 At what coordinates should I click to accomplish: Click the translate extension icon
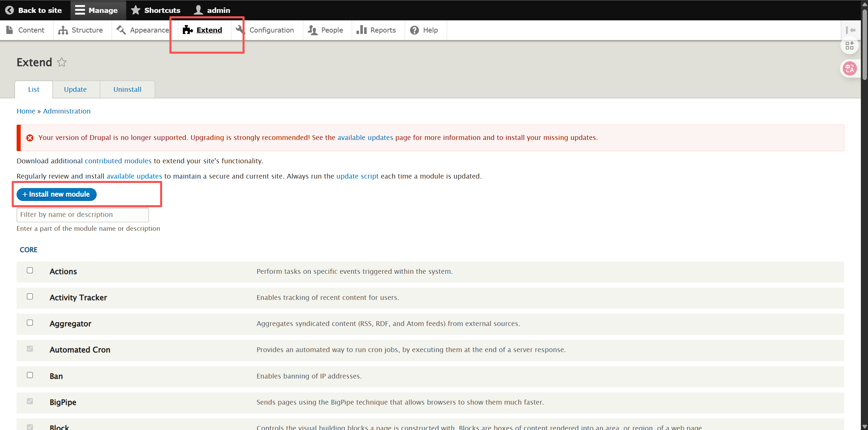pos(849,68)
